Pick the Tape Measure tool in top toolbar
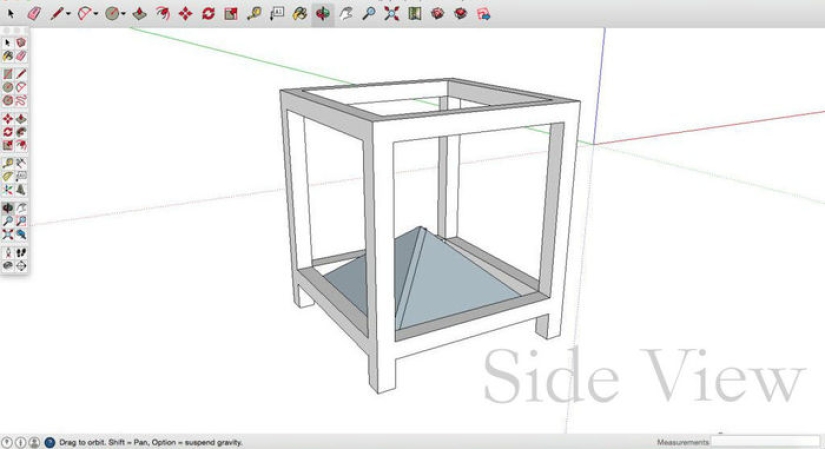Viewport: 825px width, 449px height. tap(254, 13)
